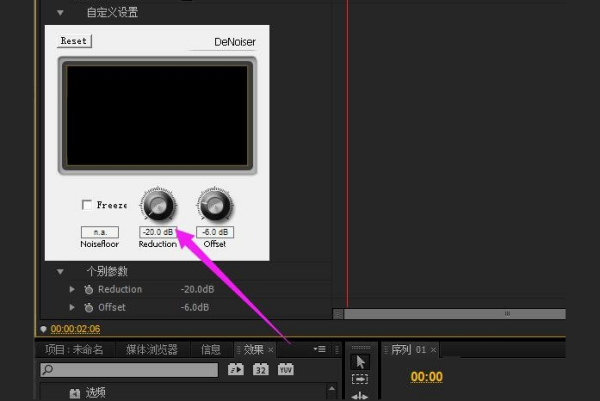
Task: Collapse the 自定义设置 section
Action: [x=60, y=13]
